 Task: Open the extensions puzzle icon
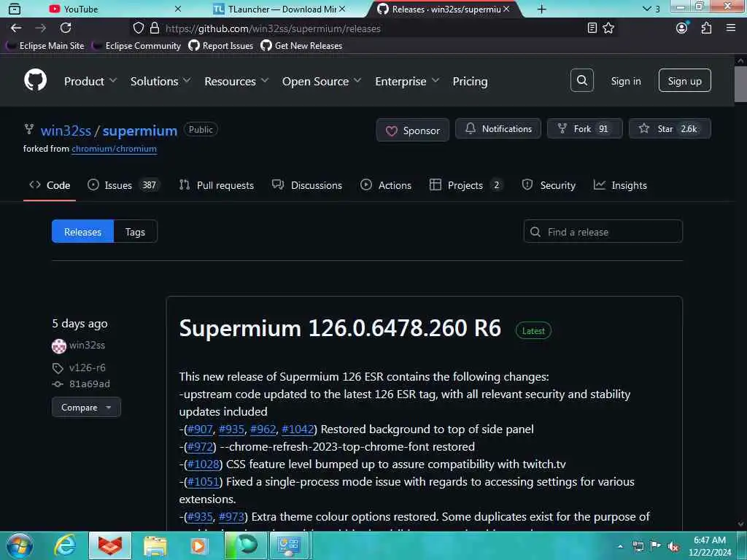(x=706, y=28)
